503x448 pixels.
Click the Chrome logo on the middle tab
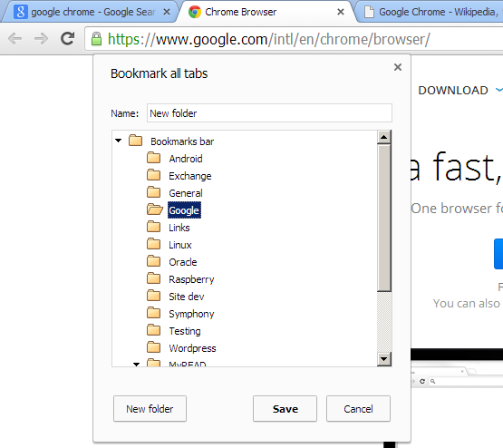(x=195, y=12)
